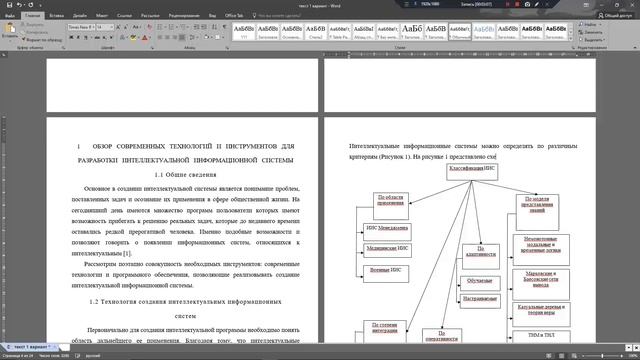Toggle italic formatting
The width and height of the screenshot is (640, 360).
(78, 38)
